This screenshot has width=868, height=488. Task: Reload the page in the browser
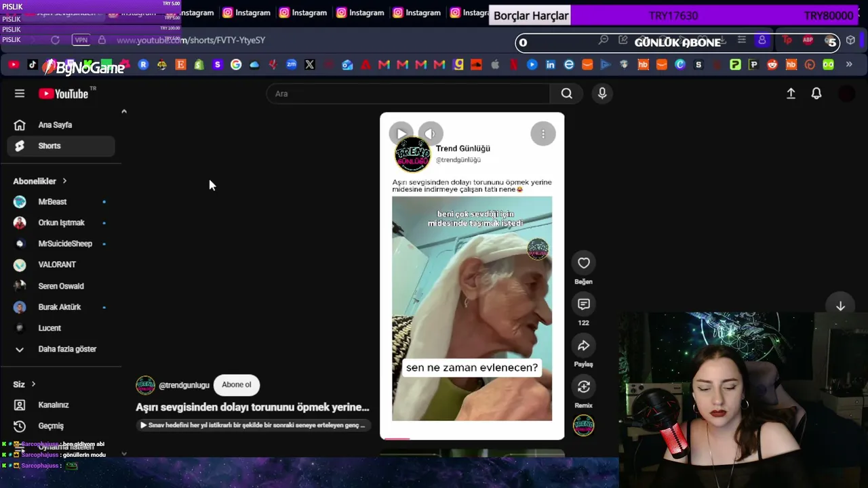click(x=55, y=40)
